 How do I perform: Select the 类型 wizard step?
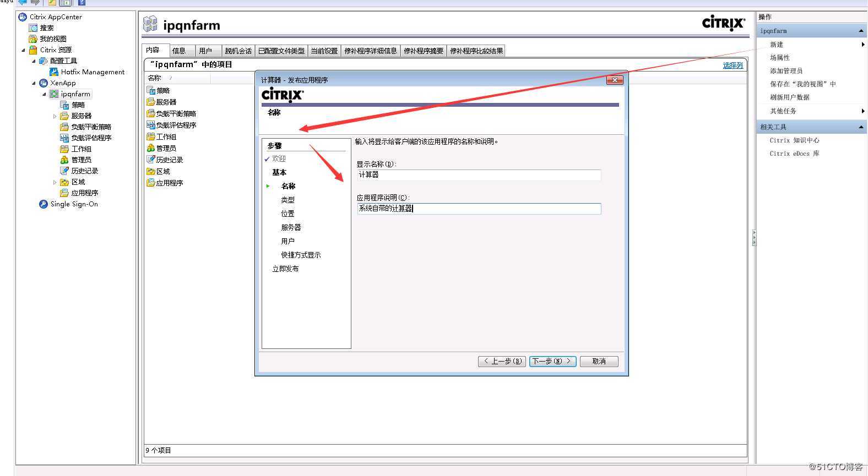(x=287, y=200)
